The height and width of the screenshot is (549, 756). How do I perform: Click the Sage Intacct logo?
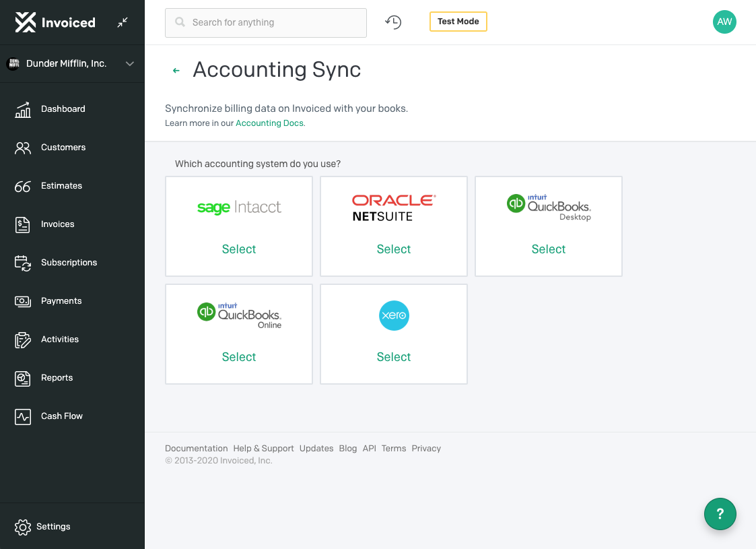pos(239,207)
